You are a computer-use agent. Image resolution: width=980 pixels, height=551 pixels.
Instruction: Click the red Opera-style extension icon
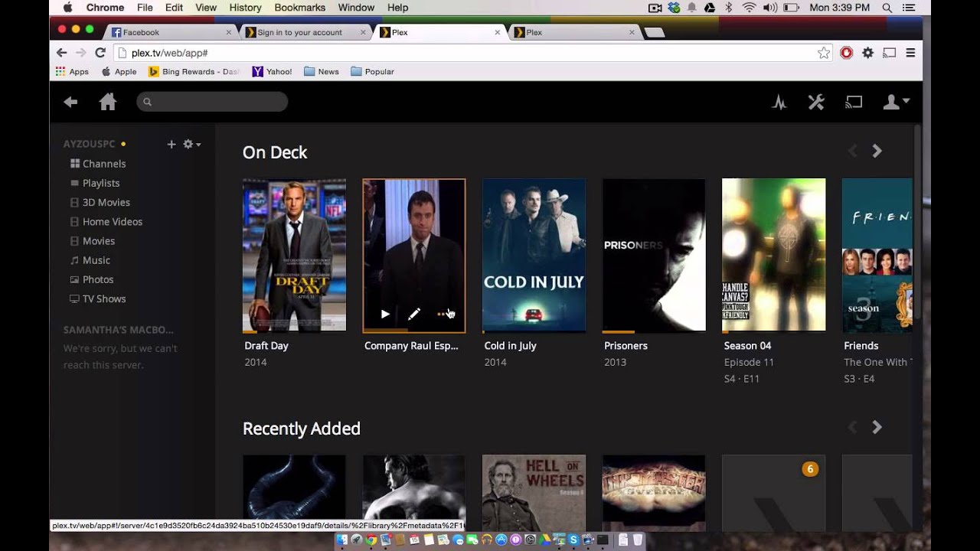point(846,53)
